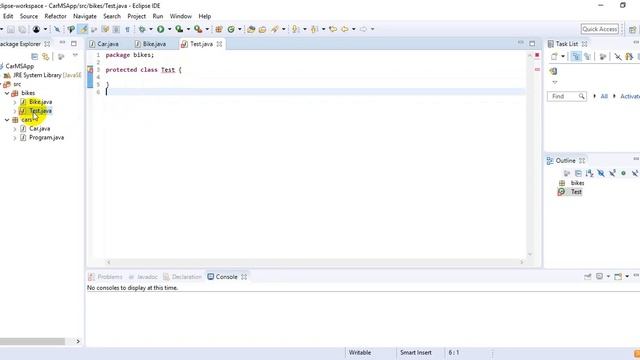Expand the Program.java tree node
The image size is (640, 360).
tap(15, 138)
